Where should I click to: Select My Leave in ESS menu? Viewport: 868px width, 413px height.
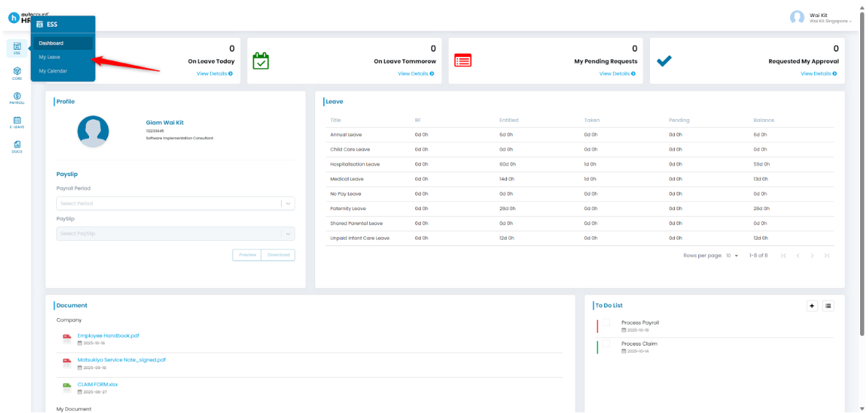[63, 57]
